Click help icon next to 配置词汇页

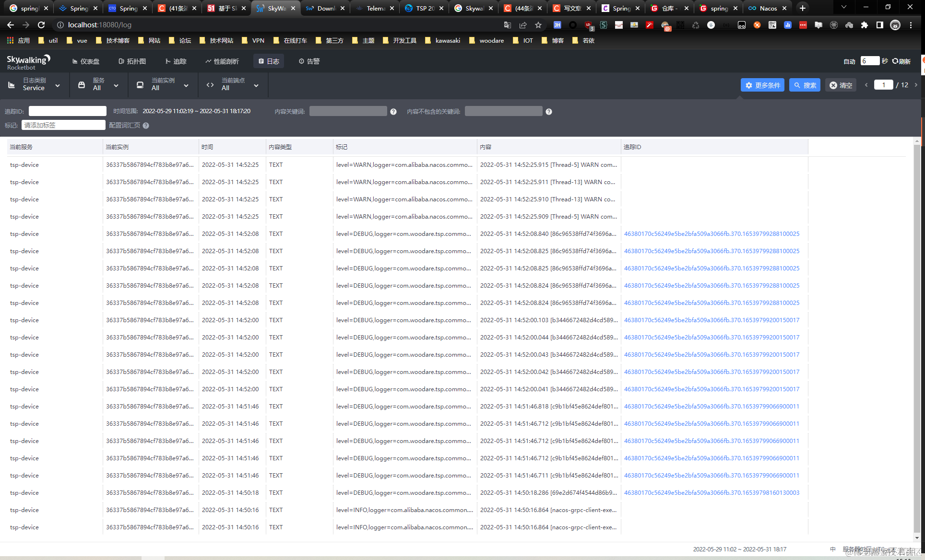(146, 126)
